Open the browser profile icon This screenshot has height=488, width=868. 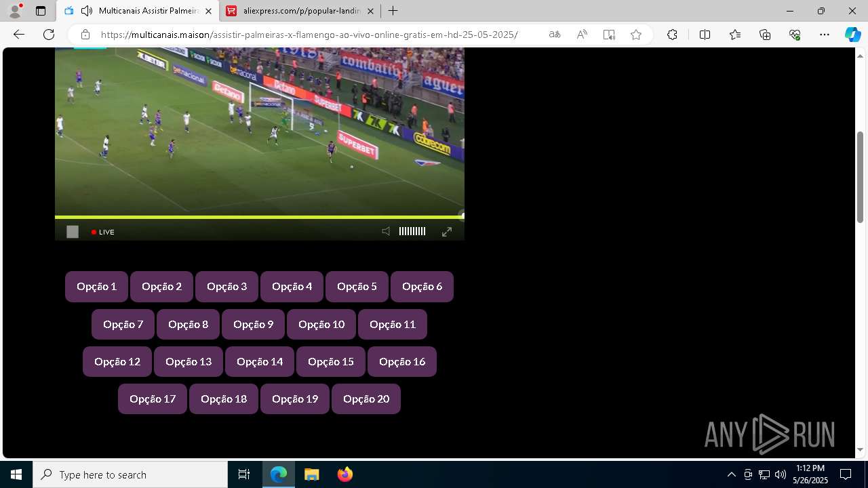tap(15, 11)
